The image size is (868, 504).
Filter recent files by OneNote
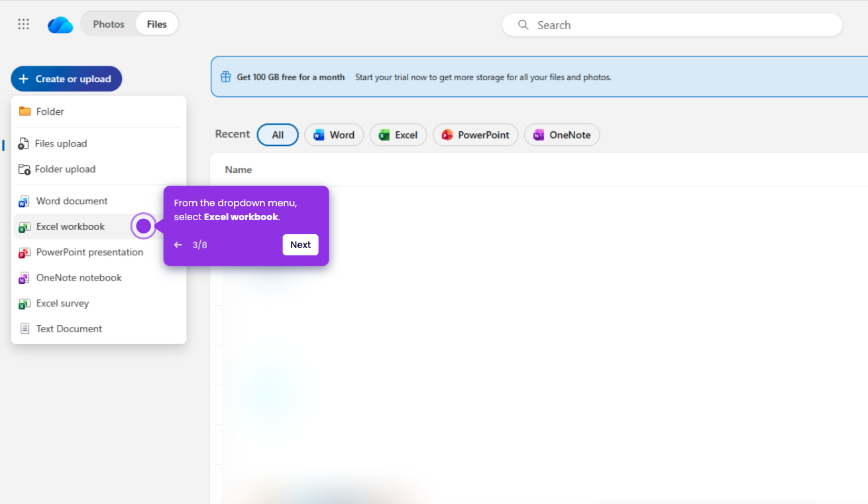(x=562, y=135)
